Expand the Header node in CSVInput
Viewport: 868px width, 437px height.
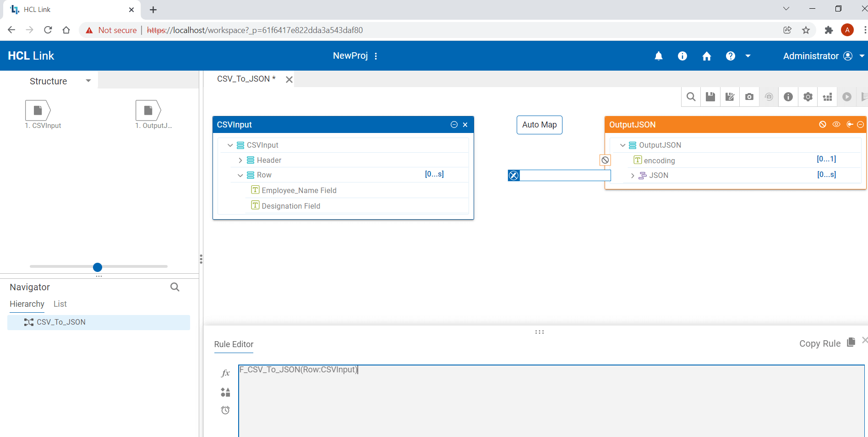click(x=240, y=160)
